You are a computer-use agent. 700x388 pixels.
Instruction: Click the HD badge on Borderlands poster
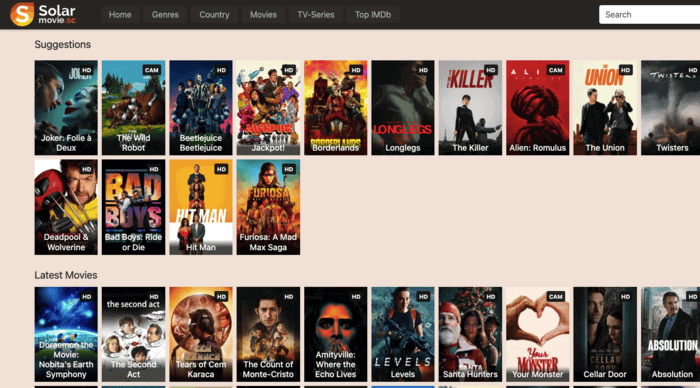tap(356, 70)
